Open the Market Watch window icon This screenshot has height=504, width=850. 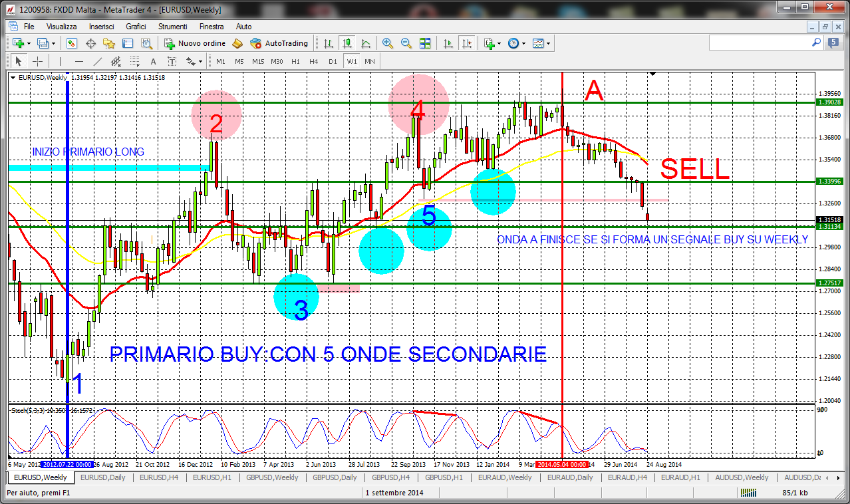(x=72, y=43)
